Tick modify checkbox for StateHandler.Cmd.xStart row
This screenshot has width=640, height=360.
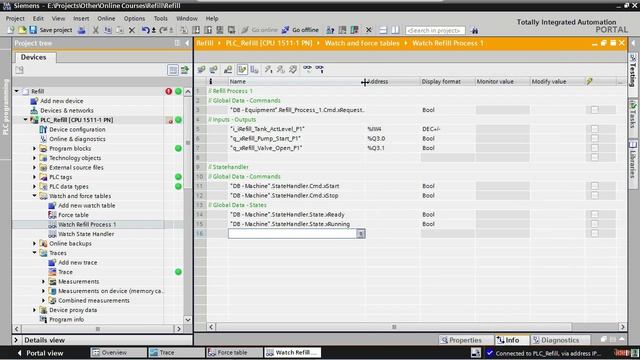[595, 186]
